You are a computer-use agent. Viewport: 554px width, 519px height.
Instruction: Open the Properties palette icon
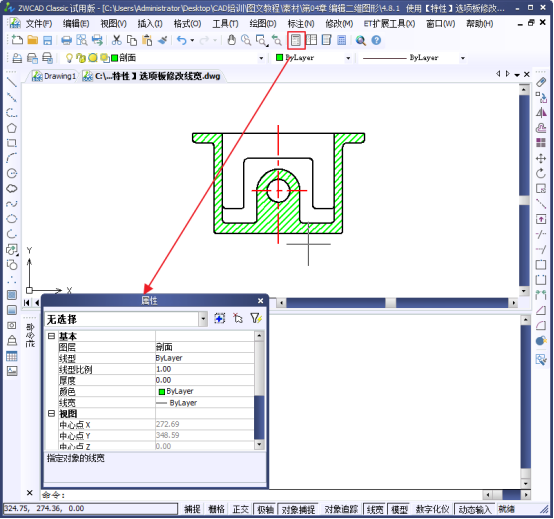tap(296, 40)
